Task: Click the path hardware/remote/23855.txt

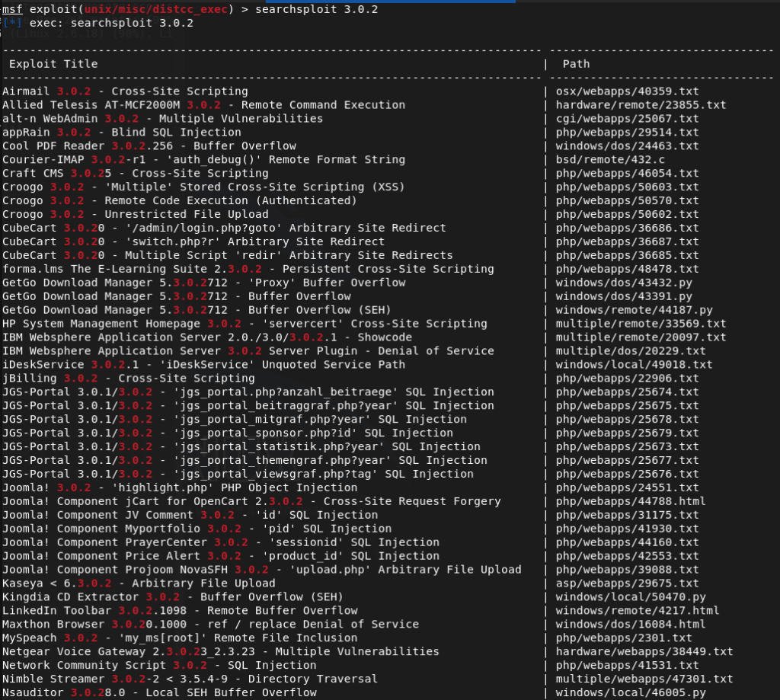Action: click(641, 105)
